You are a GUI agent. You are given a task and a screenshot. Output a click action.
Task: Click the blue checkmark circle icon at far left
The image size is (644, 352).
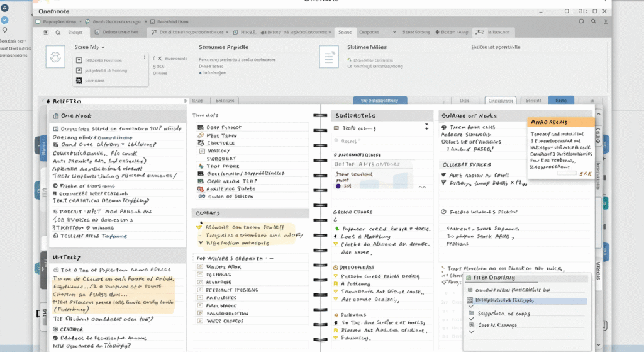click(5, 20)
